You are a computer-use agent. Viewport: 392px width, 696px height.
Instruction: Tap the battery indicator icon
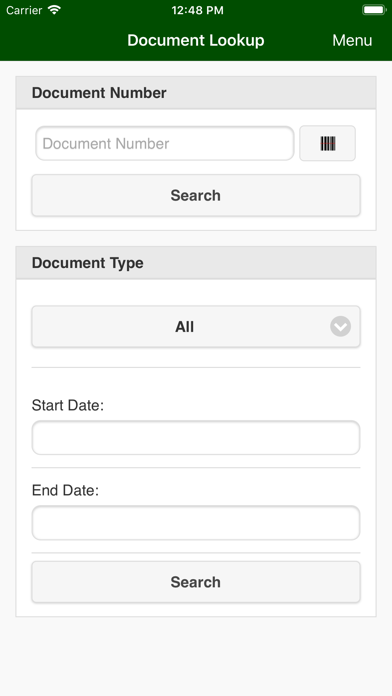[374, 10]
